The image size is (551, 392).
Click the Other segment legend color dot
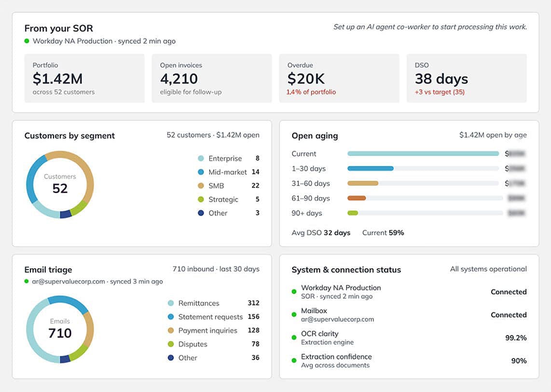201,213
